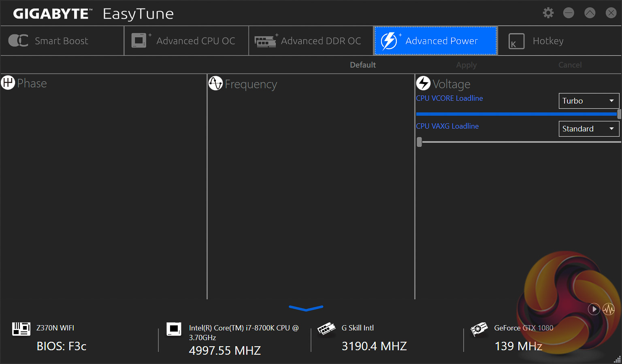This screenshot has height=364, width=622.
Task: Click the GeForce GTX 1080 label
Action: pyautogui.click(x=524, y=328)
